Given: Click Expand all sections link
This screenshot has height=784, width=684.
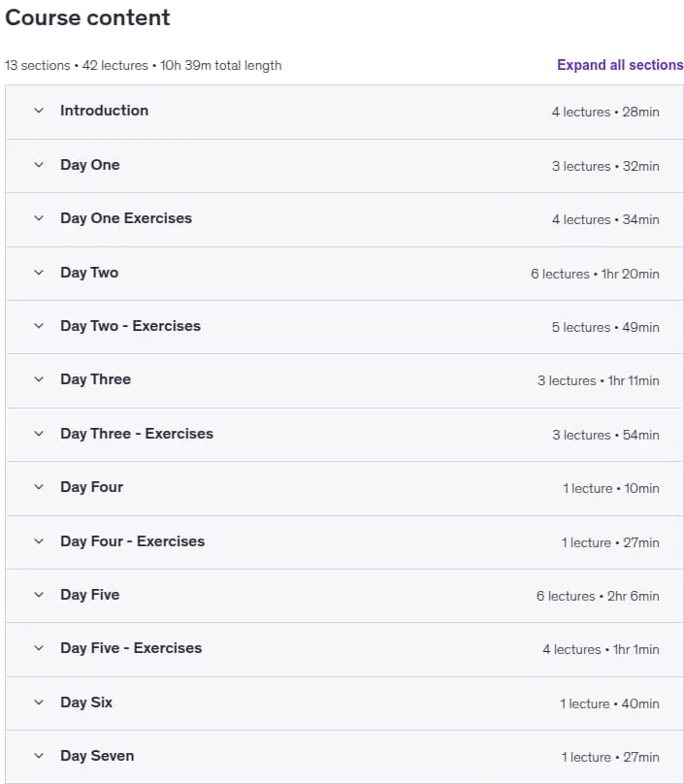Looking at the screenshot, I should pos(620,65).
